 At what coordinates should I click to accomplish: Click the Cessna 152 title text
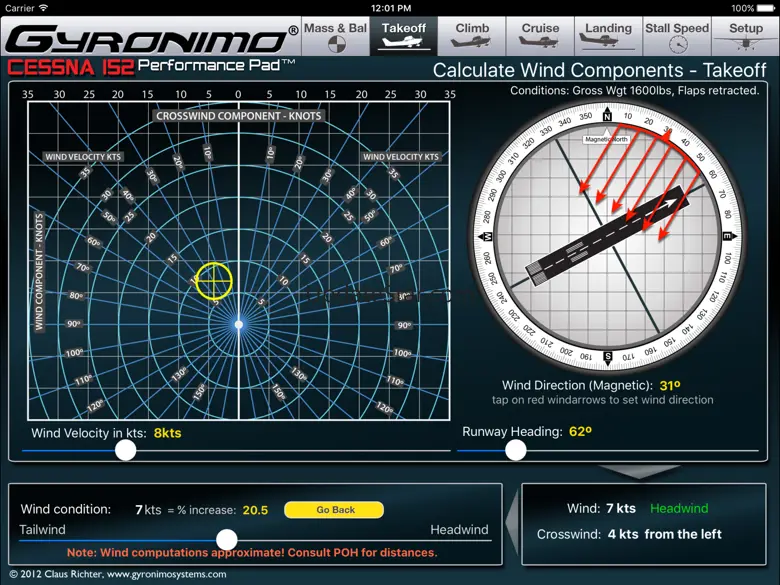coord(71,67)
